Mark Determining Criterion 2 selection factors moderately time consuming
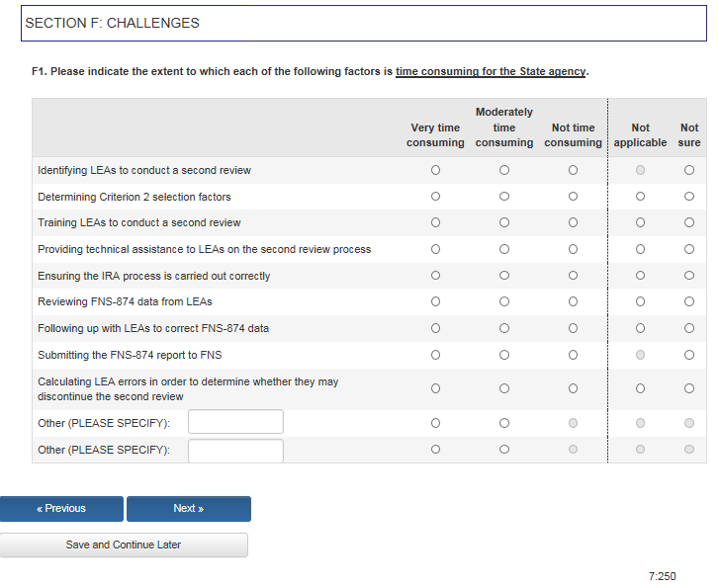 (504, 197)
